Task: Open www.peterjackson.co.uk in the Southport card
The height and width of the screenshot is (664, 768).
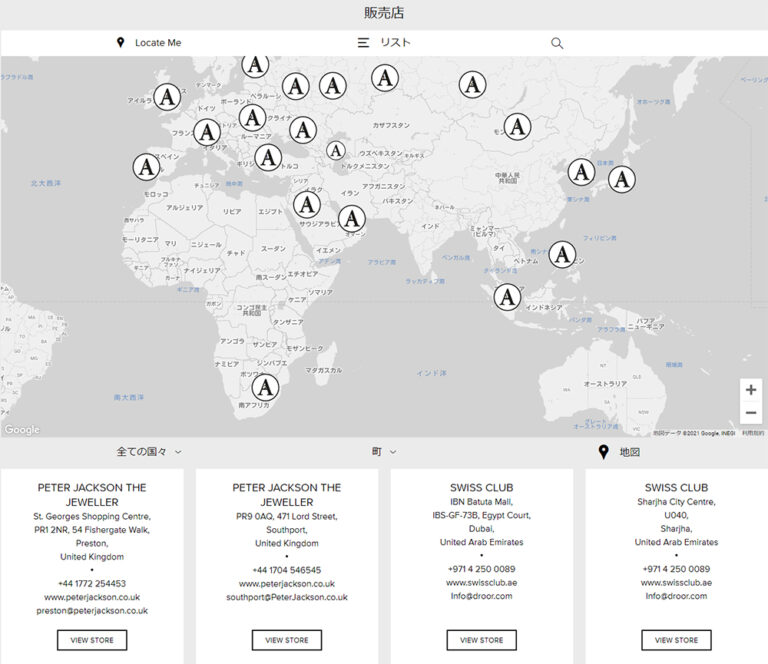Action: click(287, 584)
